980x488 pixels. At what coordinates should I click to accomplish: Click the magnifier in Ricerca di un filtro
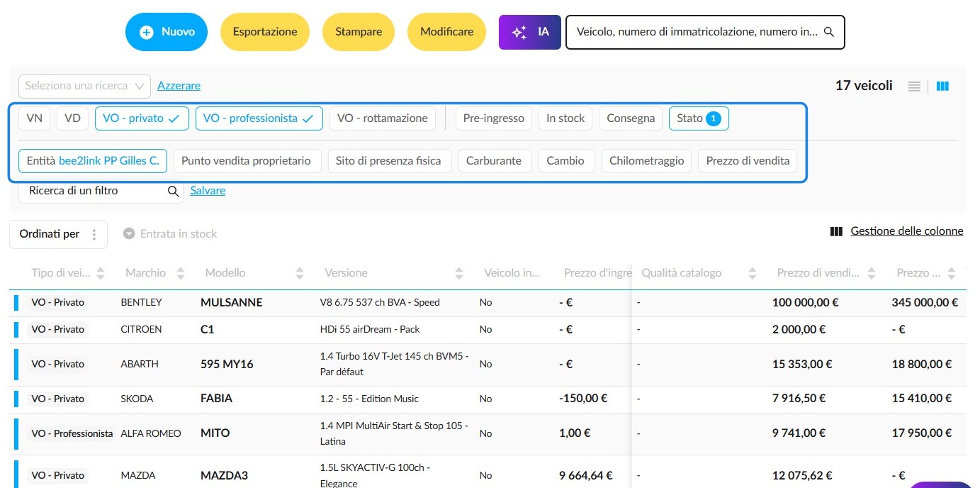173,191
